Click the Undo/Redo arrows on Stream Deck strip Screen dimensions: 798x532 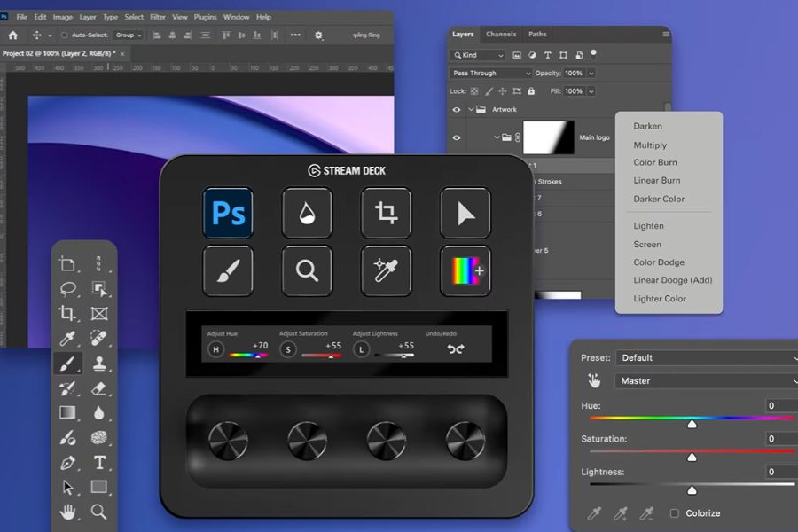456,348
